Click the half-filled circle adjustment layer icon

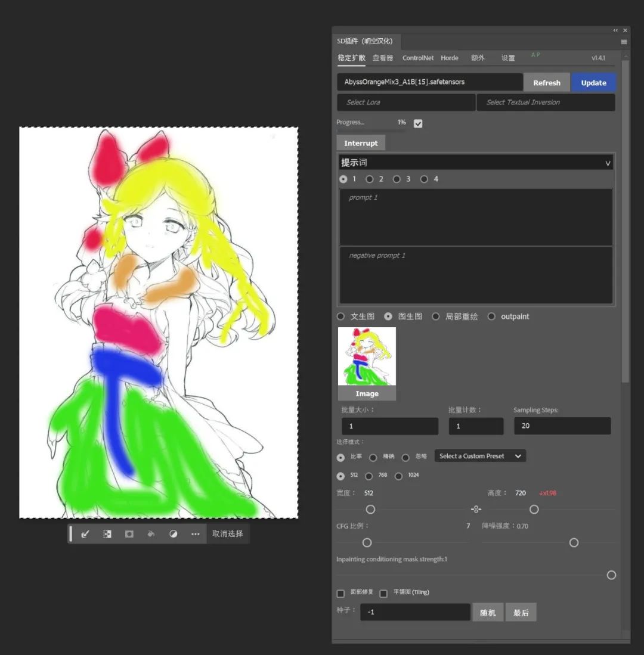[x=173, y=534]
